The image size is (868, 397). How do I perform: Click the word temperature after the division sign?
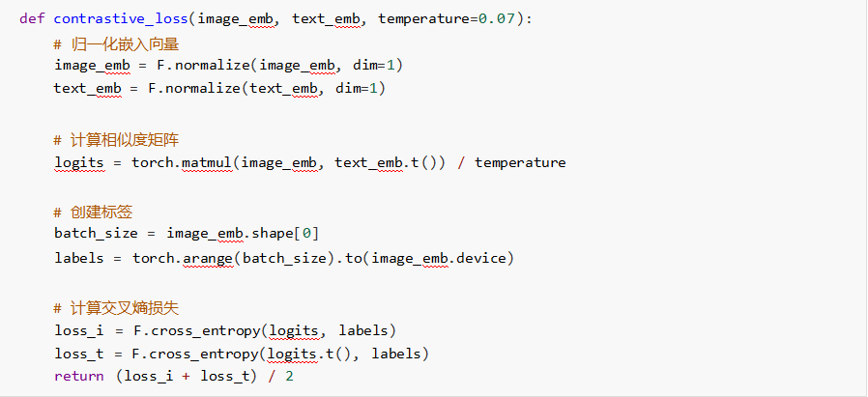tap(520, 162)
